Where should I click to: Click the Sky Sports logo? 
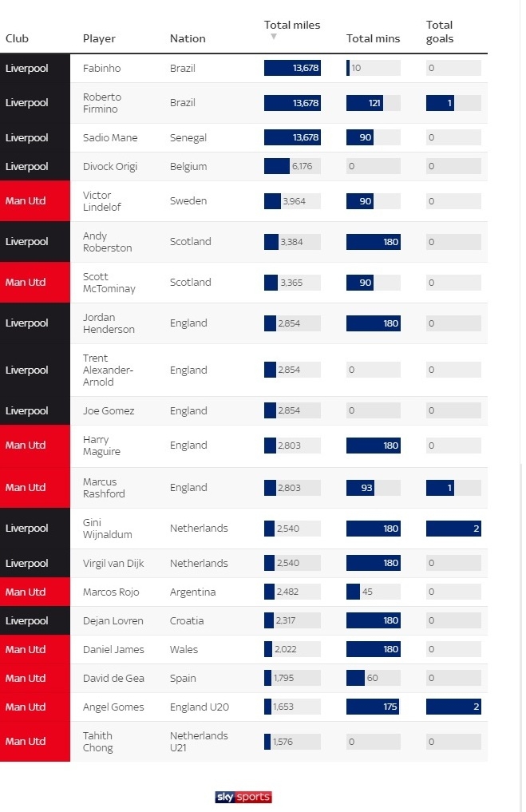point(243,797)
